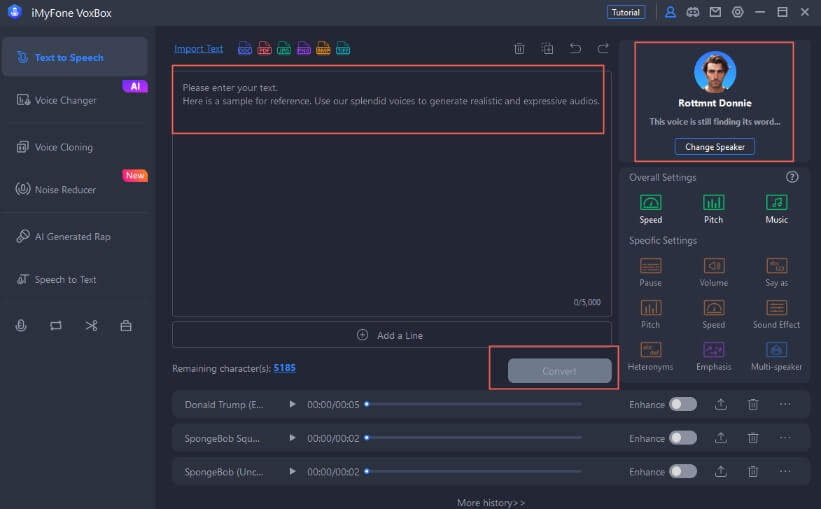Image resolution: width=821 pixels, height=509 pixels.
Task: Open Pitch under Specific Settings
Action: click(651, 314)
